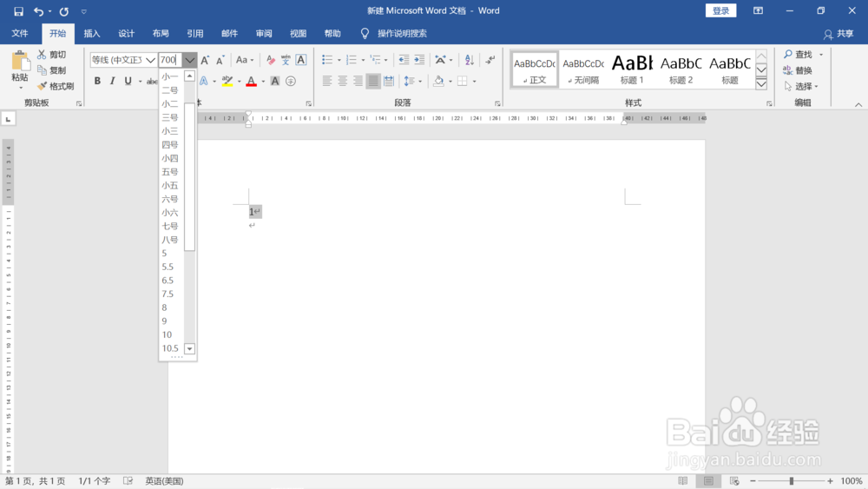The image size is (868, 489).
Task: Open the 选择 dropdown
Action: point(801,86)
